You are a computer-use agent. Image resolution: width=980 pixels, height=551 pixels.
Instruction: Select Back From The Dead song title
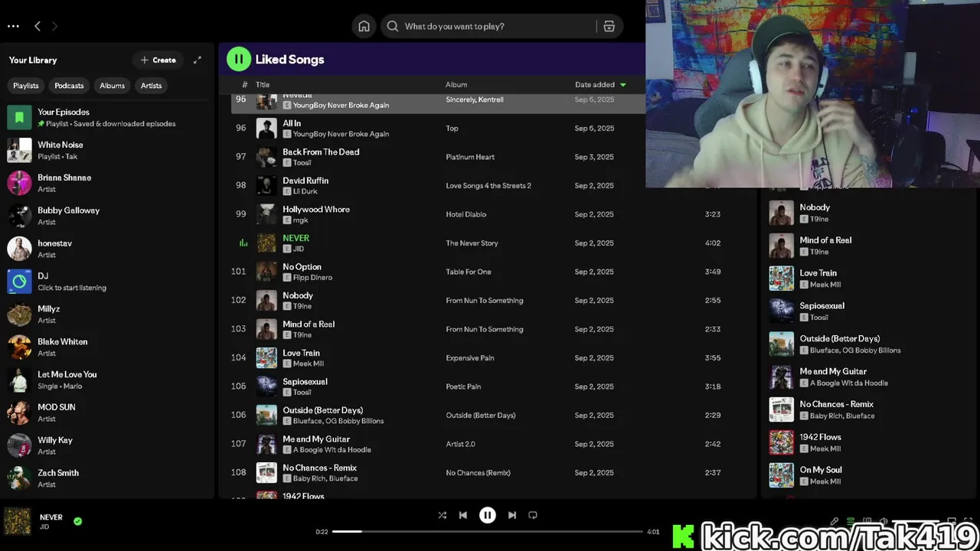[321, 152]
